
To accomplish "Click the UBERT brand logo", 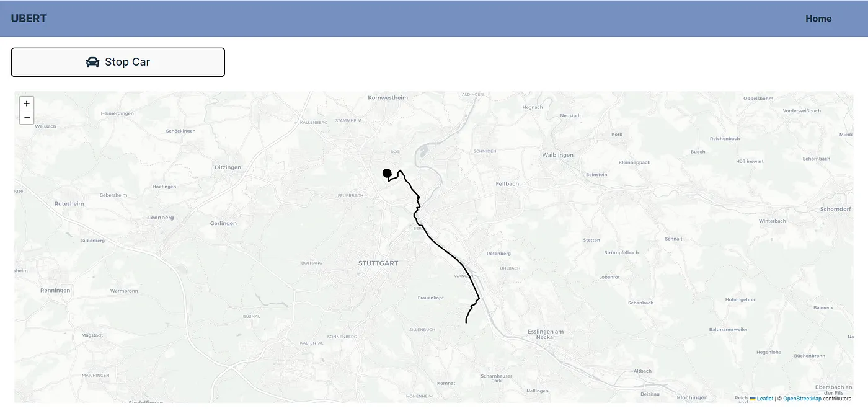I will pyautogui.click(x=29, y=19).
